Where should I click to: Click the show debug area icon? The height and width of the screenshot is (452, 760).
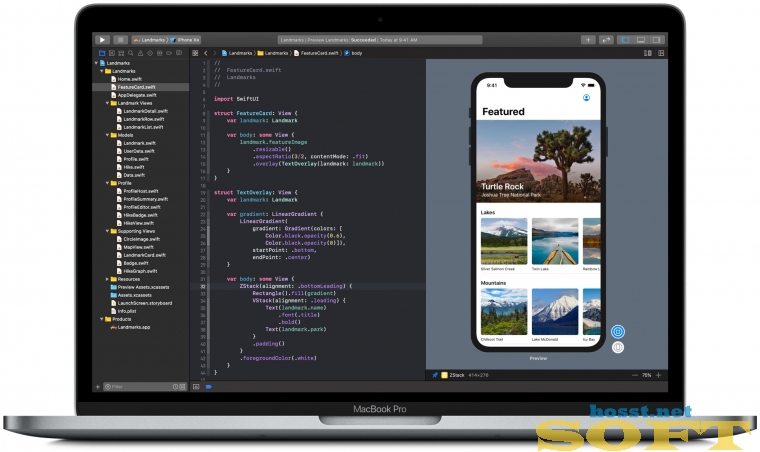coord(196,387)
